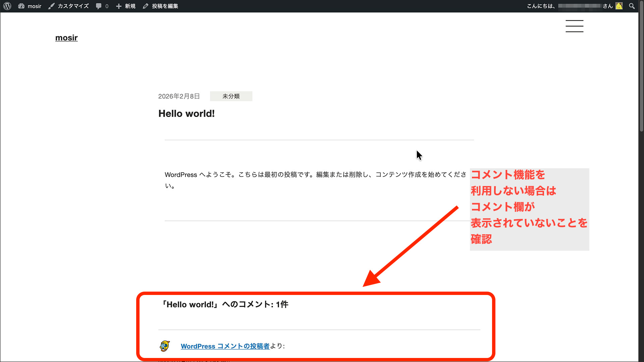The image size is (644, 362).
Task: Select the カスタマイズ brush icon
Action: (x=51, y=6)
